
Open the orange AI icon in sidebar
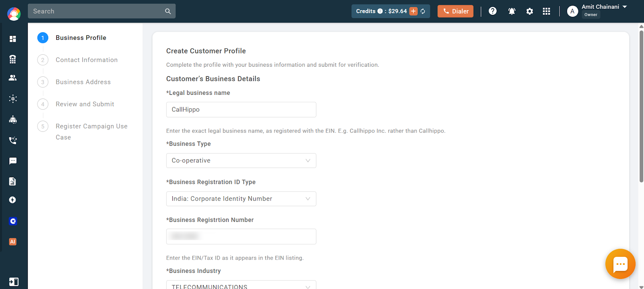13,242
